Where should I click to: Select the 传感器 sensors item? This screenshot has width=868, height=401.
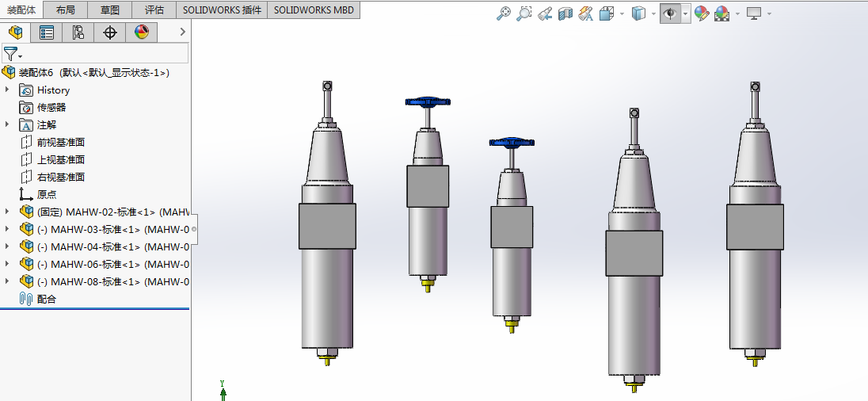click(x=51, y=108)
